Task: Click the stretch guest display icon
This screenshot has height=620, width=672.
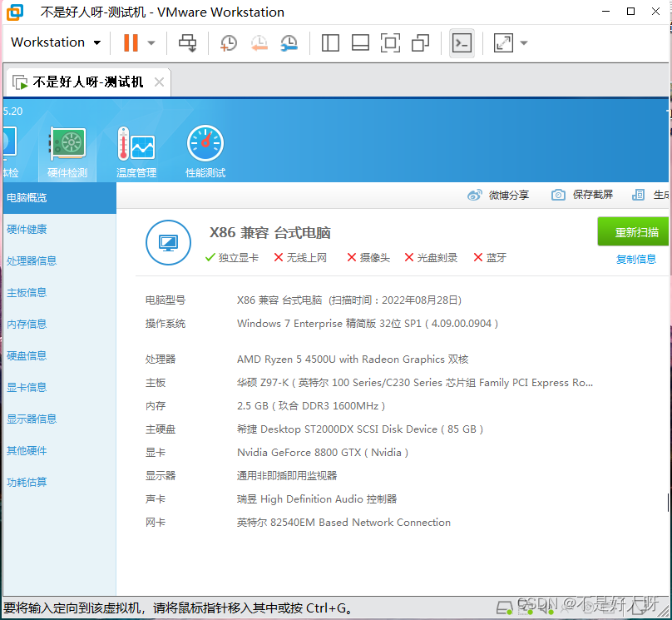Action: tap(503, 43)
